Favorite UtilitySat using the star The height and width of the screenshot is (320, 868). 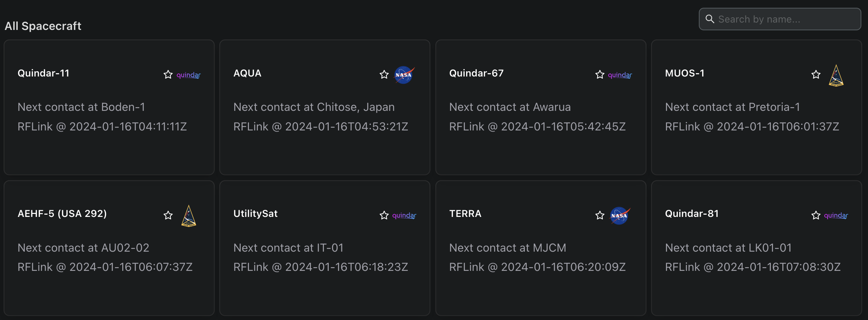[x=384, y=215]
